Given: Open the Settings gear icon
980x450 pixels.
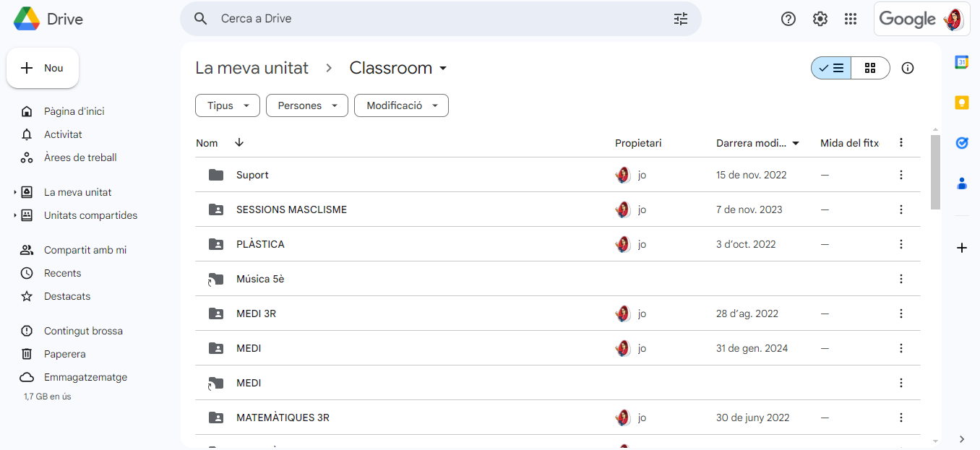Looking at the screenshot, I should (x=820, y=19).
